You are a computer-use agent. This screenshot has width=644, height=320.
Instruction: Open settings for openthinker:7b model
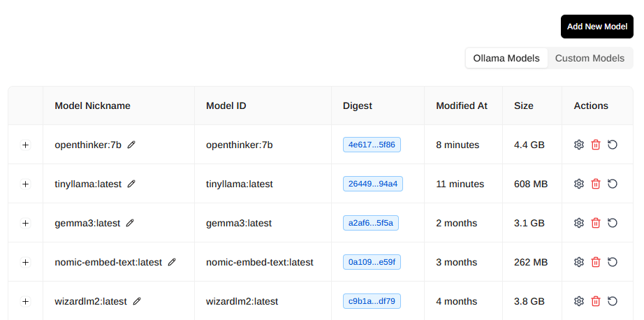[x=578, y=145]
